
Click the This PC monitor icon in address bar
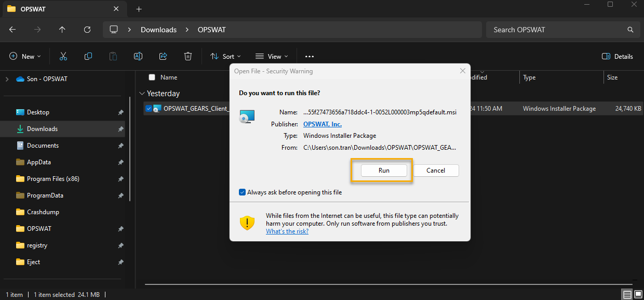click(x=114, y=30)
